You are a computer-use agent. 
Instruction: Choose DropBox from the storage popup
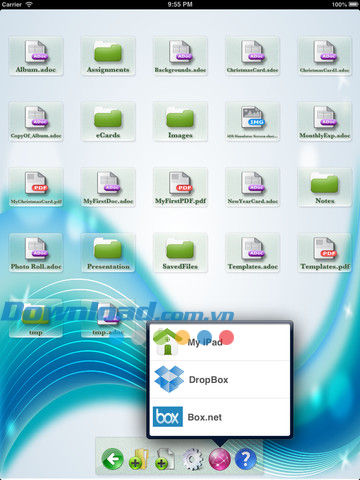click(x=220, y=379)
